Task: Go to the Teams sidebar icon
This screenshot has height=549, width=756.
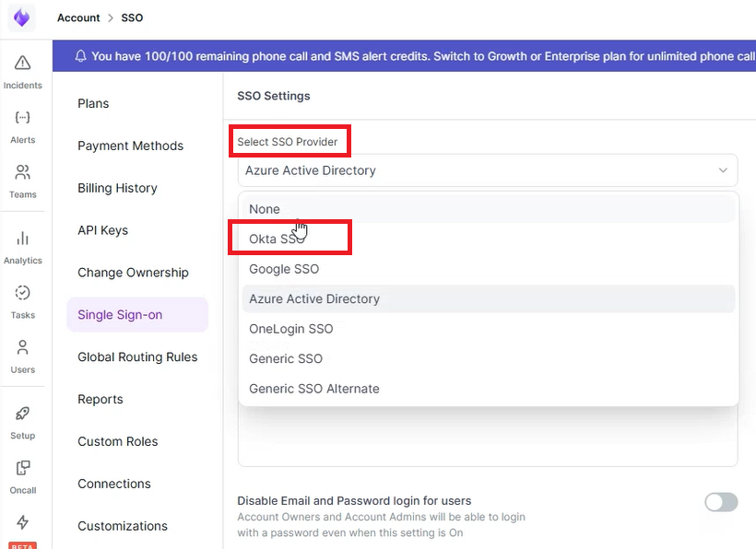Action: coord(23,172)
